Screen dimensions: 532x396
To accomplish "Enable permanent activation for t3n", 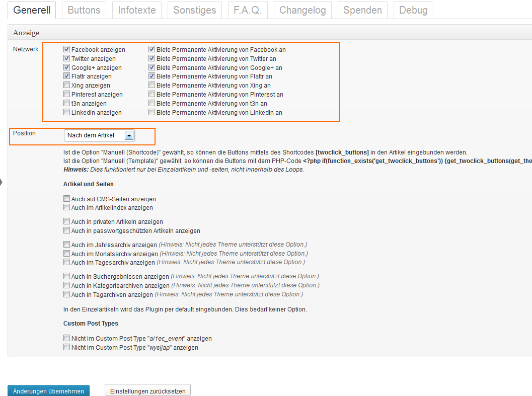I will click(152, 104).
